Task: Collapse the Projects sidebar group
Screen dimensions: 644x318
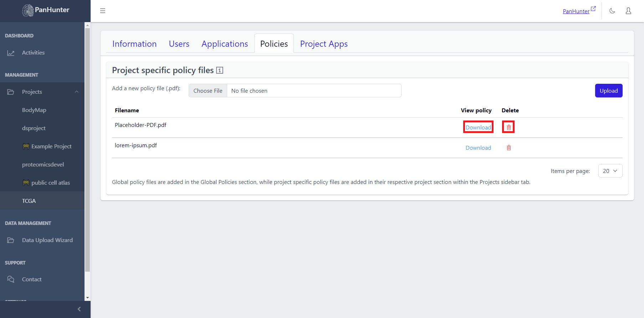Action: [76, 92]
